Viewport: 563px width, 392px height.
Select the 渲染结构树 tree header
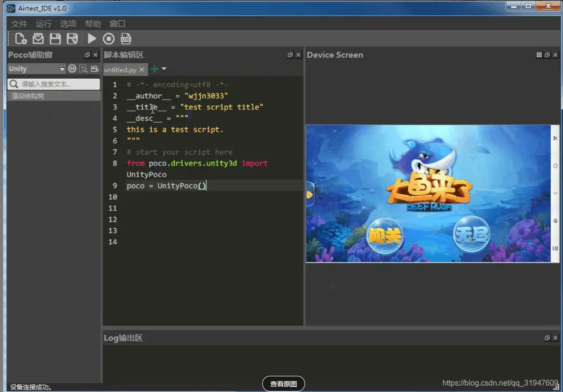54,96
